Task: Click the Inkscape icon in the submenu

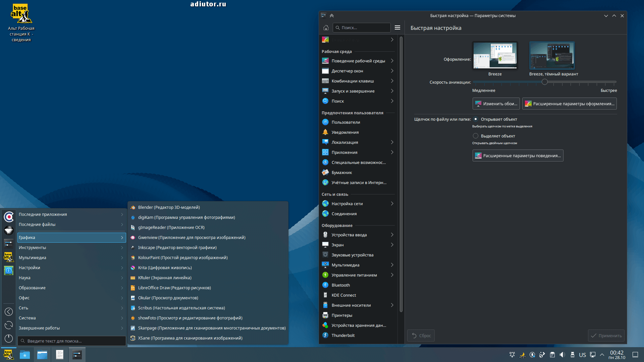Action: (133, 248)
